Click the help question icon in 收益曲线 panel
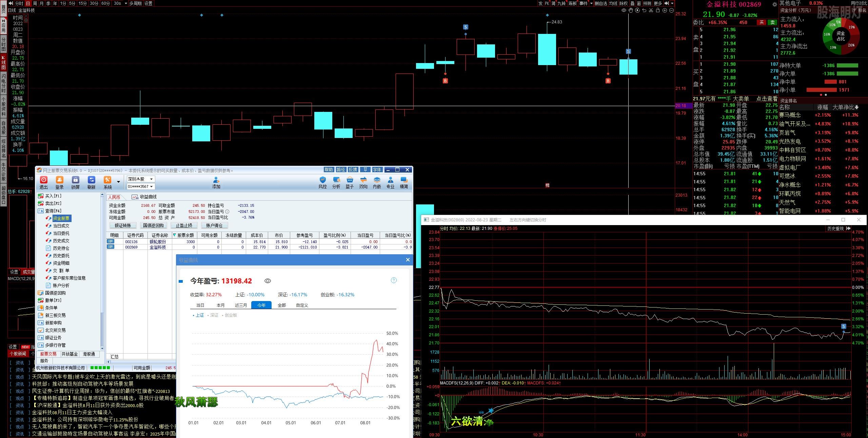 tap(394, 280)
